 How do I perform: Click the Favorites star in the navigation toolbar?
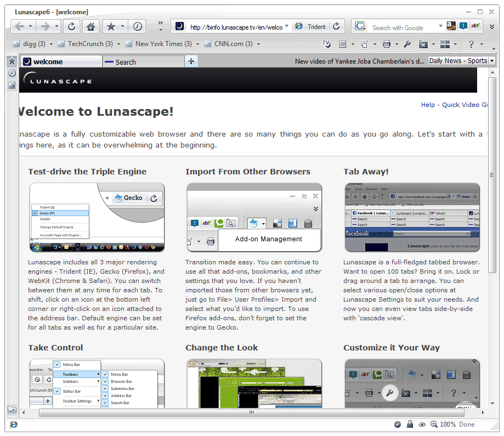(x=111, y=26)
